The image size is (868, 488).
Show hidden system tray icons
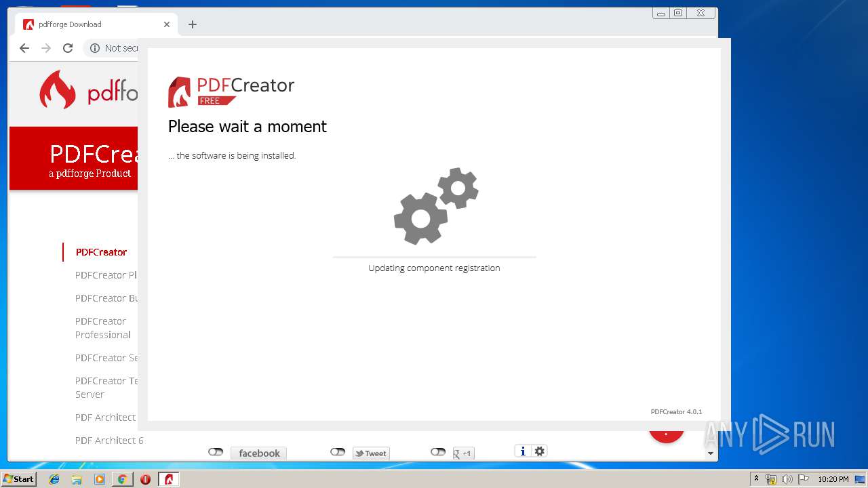coord(756,479)
